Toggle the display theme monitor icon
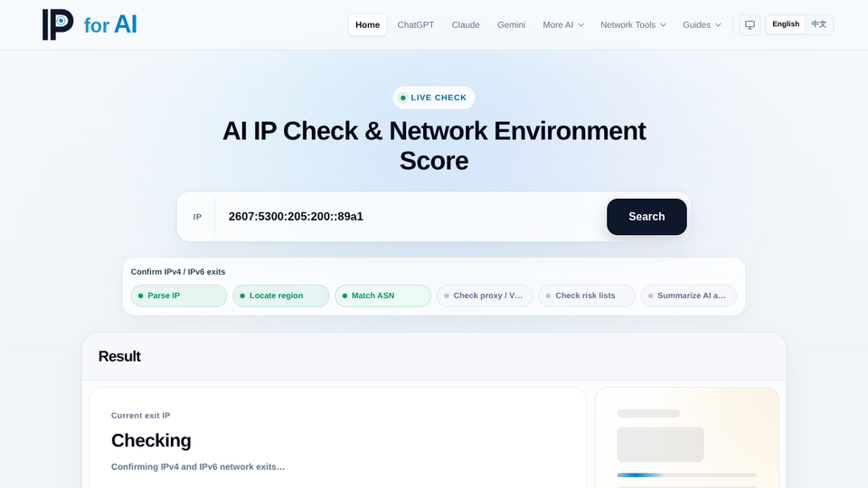 click(750, 25)
